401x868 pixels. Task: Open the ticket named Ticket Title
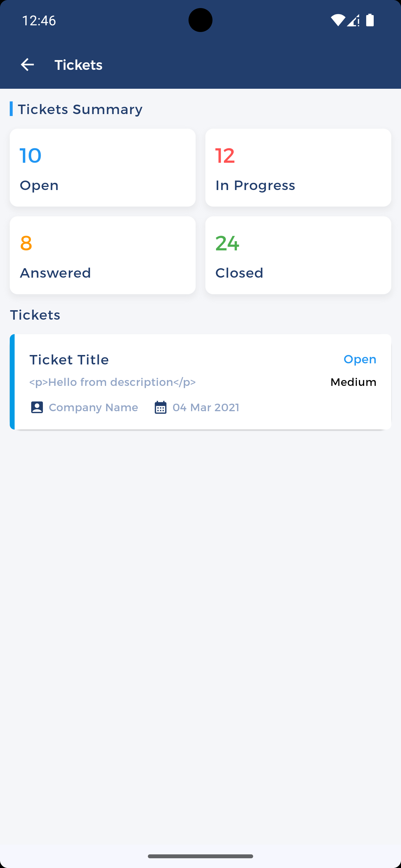pyautogui.click(x=69, y=360)
